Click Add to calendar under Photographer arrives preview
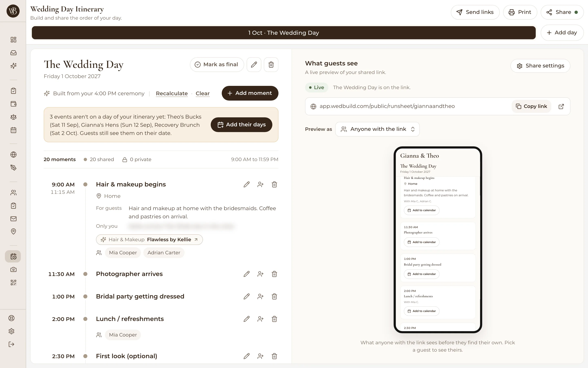The height and width of the screenshot is (368, 588). pos(422,242)
